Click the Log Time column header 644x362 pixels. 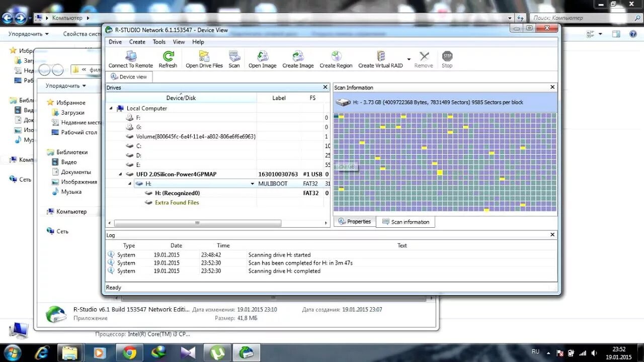pos(223,246)
